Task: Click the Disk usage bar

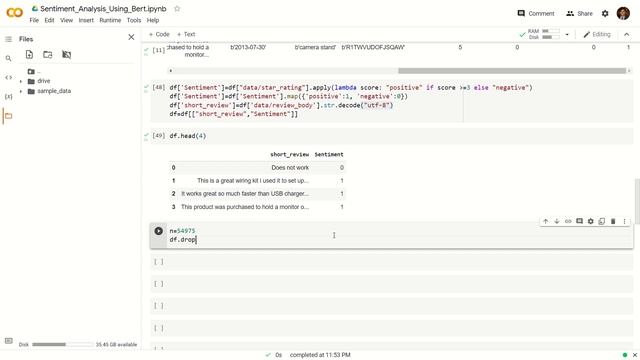Action: (x=62, y=344)
